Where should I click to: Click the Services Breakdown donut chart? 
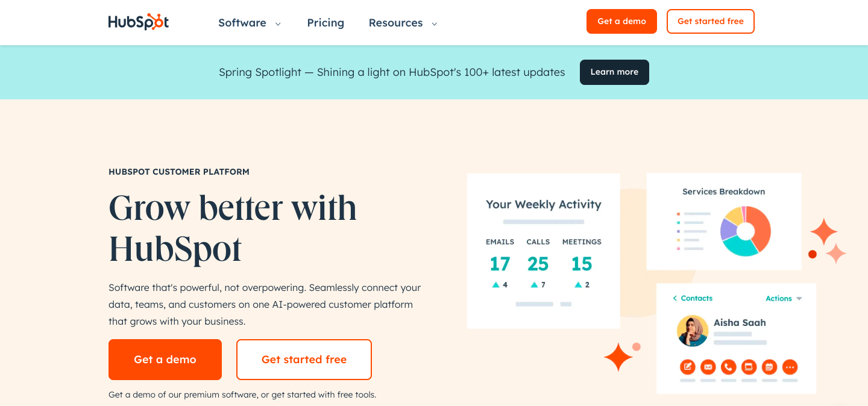(746, 231)
